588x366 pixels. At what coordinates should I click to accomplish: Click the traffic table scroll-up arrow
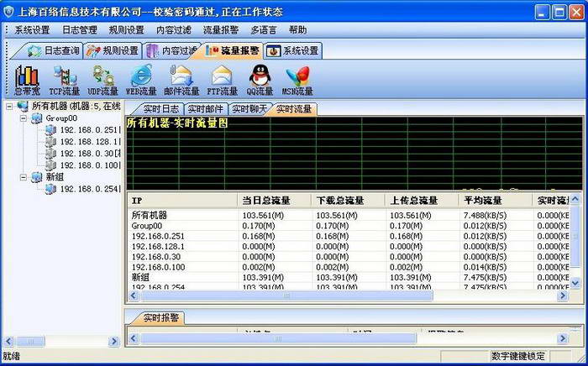tap(575, 200)
